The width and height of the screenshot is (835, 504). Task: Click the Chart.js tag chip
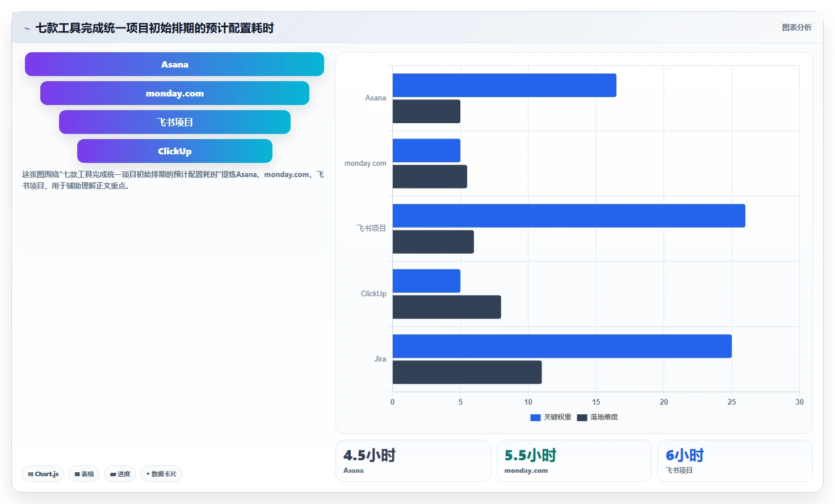[x=43, y=474]
